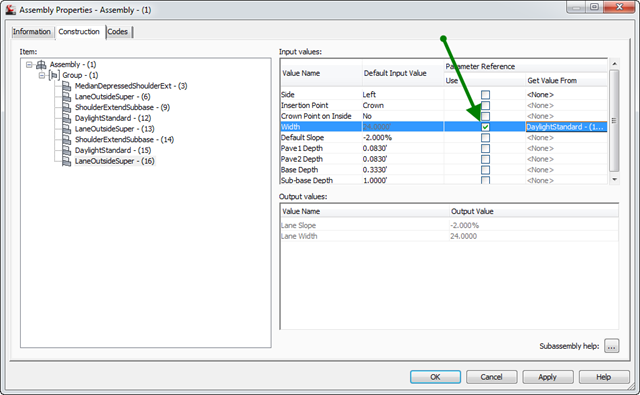Click the LaneOutsideSuper - (6) subassembly icon

tap(67, 97)
